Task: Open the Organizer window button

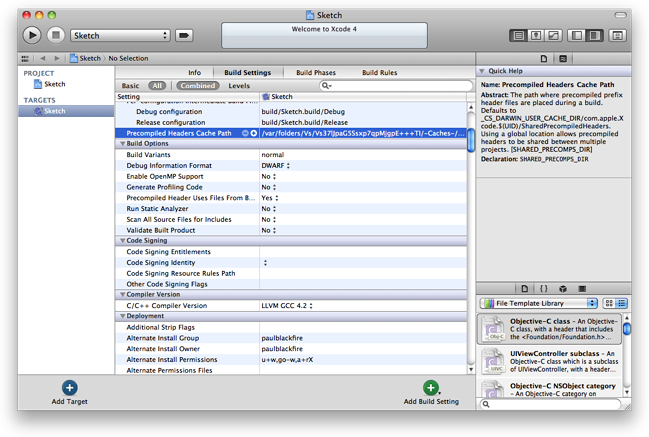Action: point(618,36)
